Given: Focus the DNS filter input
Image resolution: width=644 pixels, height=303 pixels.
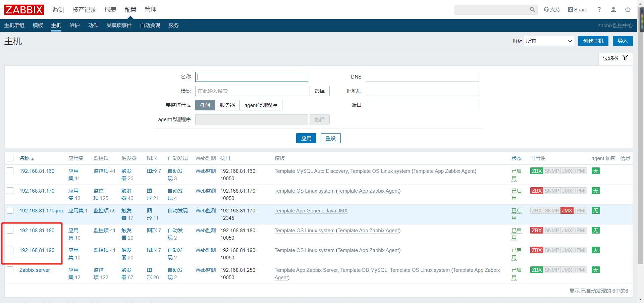Looking at the screenshot, I should [x=422, y=77].
